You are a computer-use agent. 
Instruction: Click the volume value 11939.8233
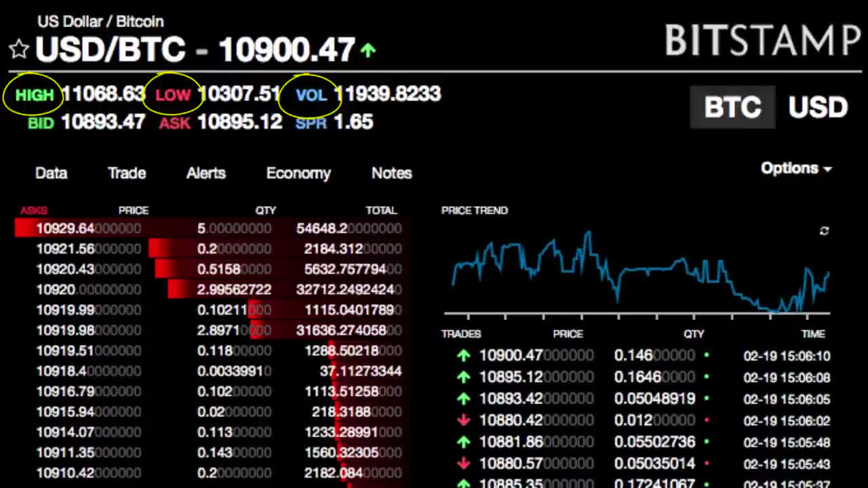388,94
